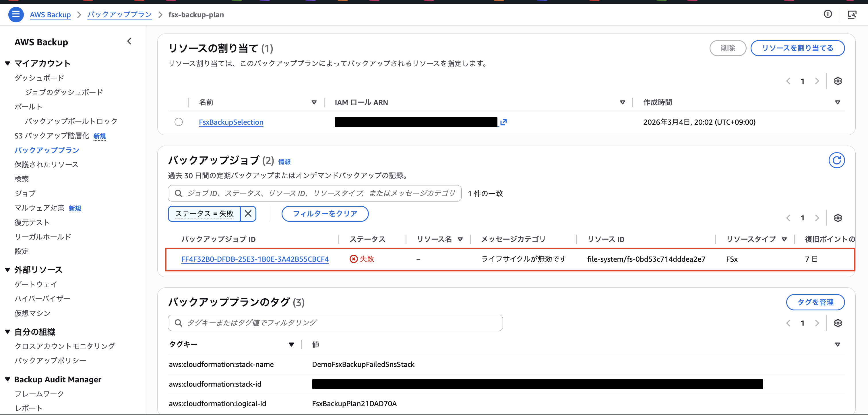Screen dimensions: 868x415
Task: Click the リソースを割り当てる button
Action: pos(797,48)
